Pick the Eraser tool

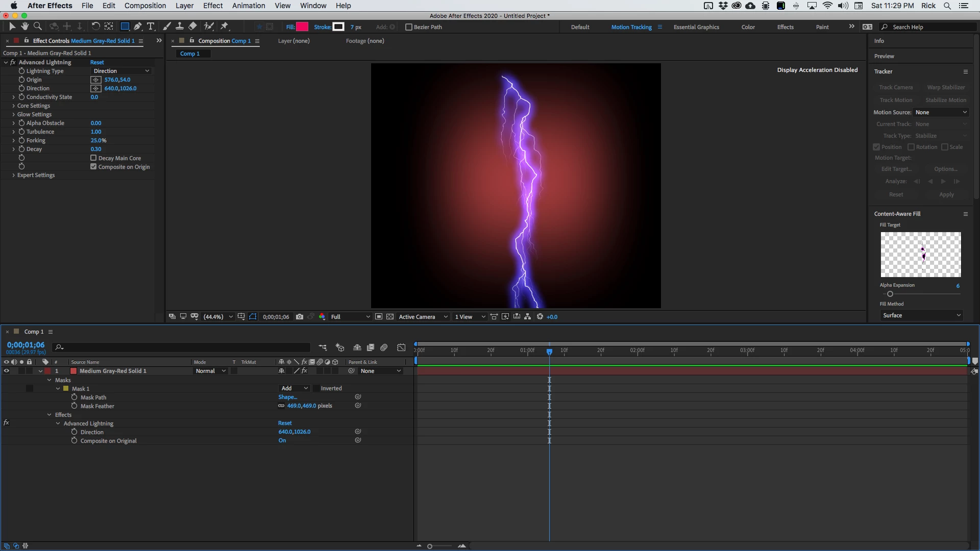[192, 27]
